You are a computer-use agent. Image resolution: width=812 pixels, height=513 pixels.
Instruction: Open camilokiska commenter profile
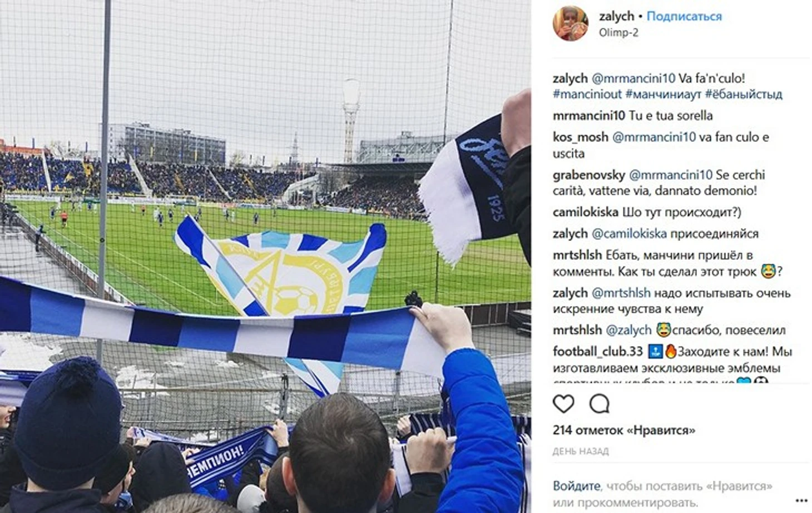pyautogui.click(x=586, y=212)
